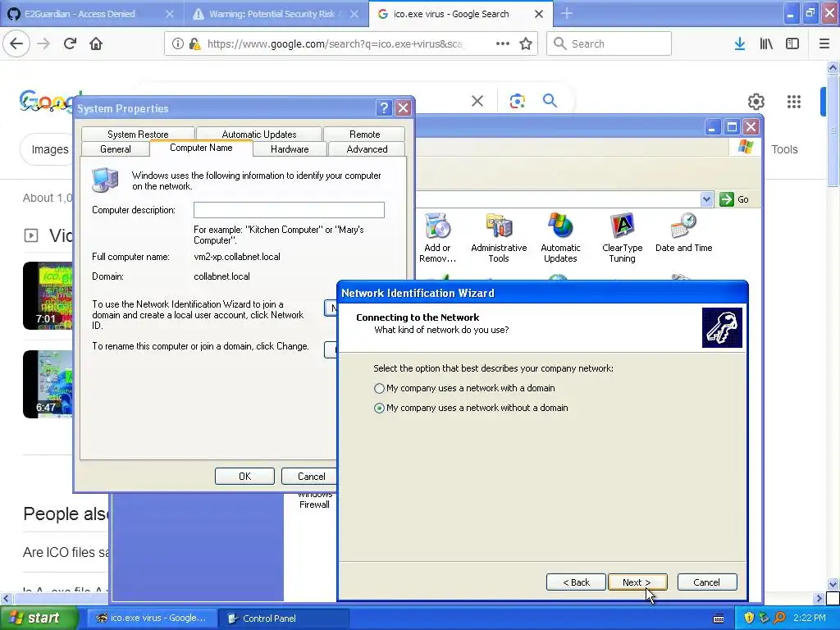
Task: Switch to the Automatic Updates tab
Action: pos(258,134)
